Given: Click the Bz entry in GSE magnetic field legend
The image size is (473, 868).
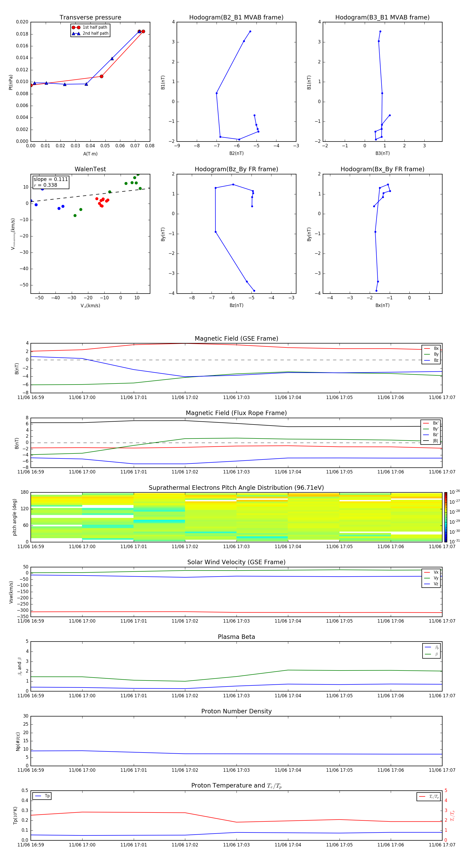Looking at the screenshot, I should (x=431, y=361).
